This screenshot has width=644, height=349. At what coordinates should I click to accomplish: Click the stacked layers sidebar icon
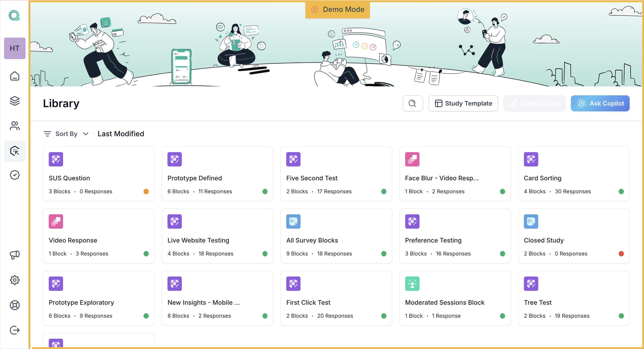click(x=15, y=101)
